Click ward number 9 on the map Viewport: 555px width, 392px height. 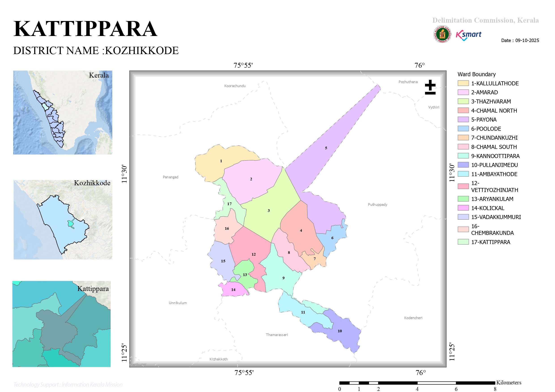(283, 278)
